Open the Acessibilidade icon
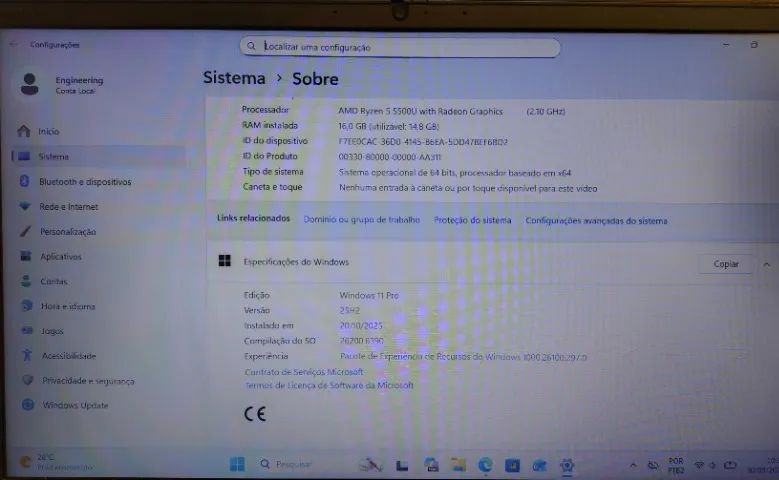 (27, 355)
